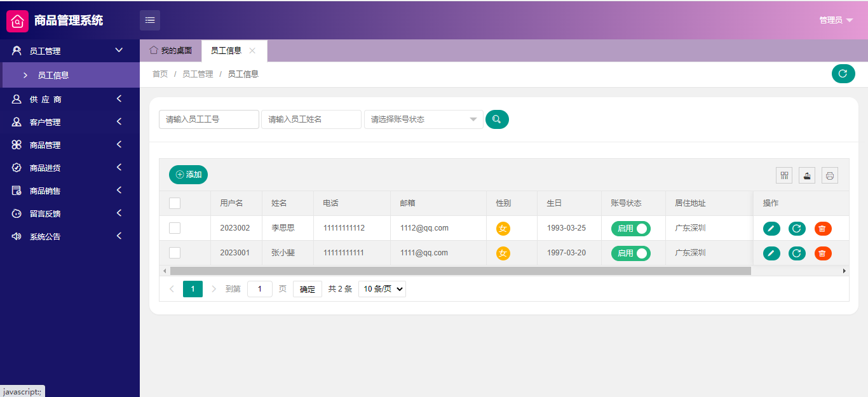Viewport: 868px width, 397px height.
Task: Open 员工信息 in the sidebar submenu
Action: click(70, 75)
